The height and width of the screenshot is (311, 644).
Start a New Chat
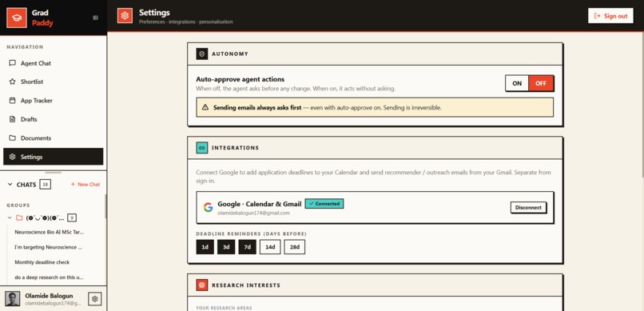coord(85,185)
